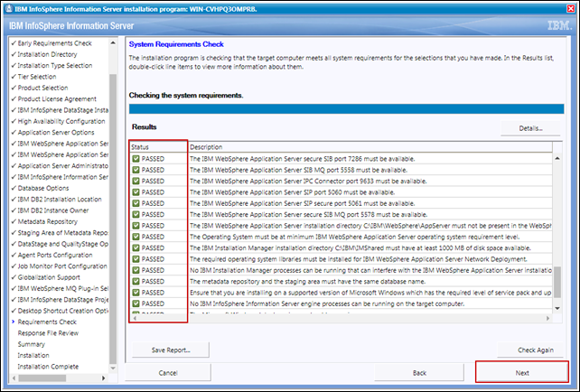
Task: Select Installation Directory step
Action: tap(47, 54)
